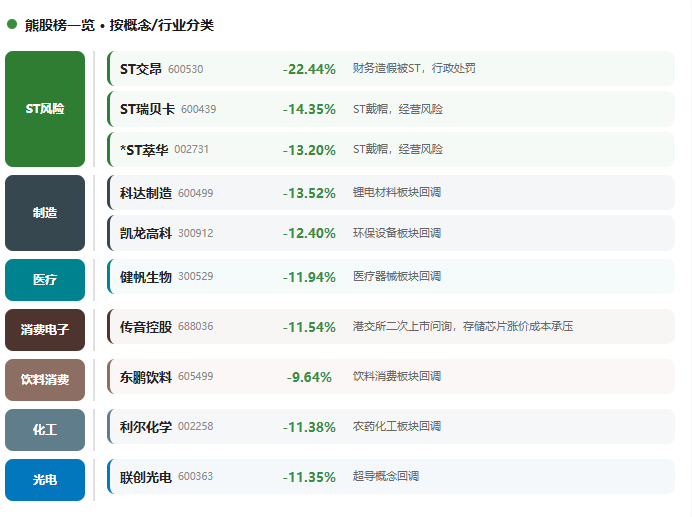Image resolution: width=692 pixels, height=517 pixels.
Task: Select the 制造 category block
Action: click(x=45, y=213)
